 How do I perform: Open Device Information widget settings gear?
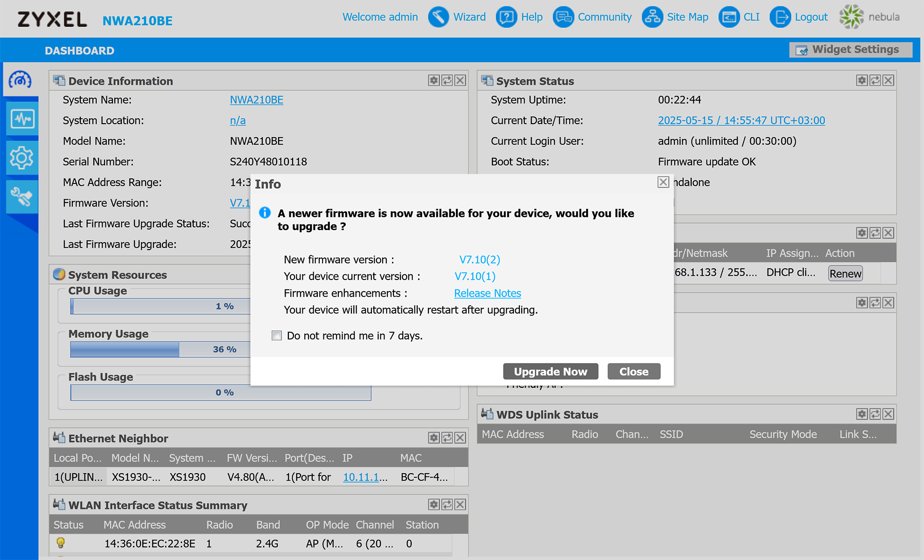pos(434,80)
